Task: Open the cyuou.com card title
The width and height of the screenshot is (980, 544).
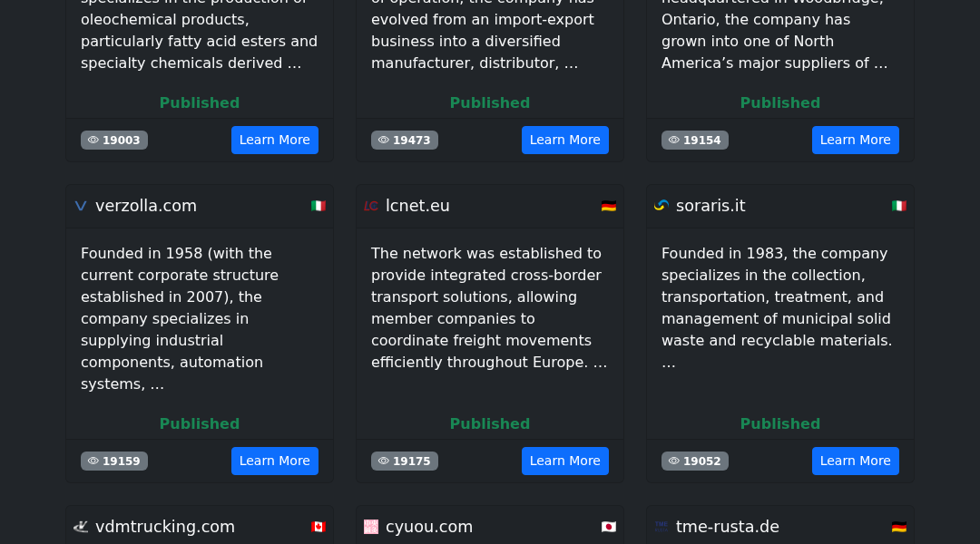Action: (428, 527)
